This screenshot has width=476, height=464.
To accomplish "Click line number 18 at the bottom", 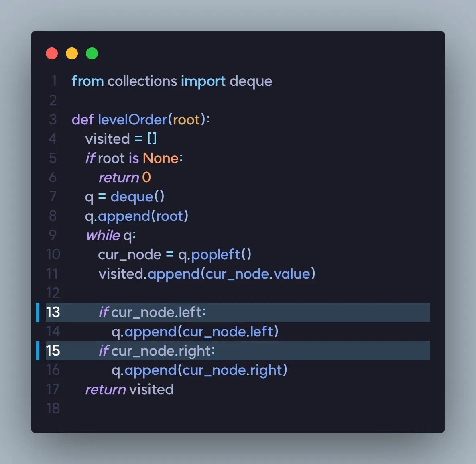I will pos(53,409).
